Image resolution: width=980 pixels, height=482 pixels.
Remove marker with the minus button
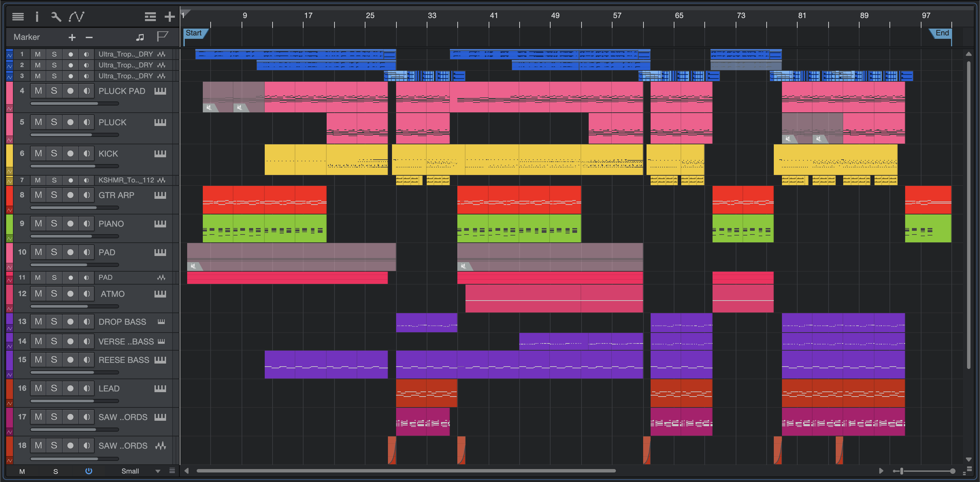pos(89,37)
